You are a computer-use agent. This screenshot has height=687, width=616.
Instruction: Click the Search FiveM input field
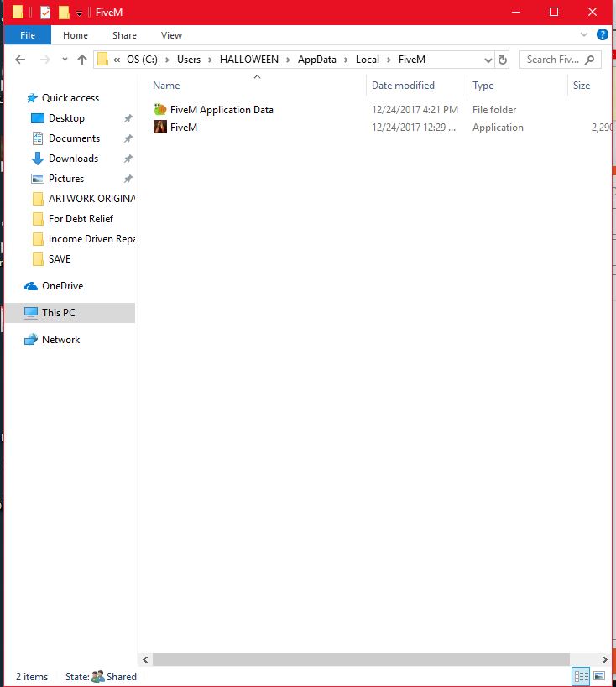pyautogui.click(x=560, y=60)
